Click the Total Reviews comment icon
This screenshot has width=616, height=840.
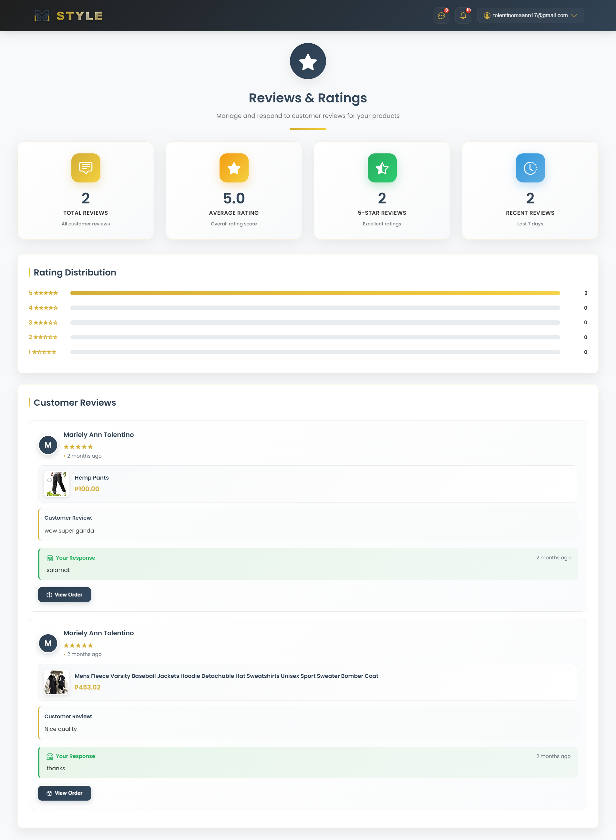86,168
